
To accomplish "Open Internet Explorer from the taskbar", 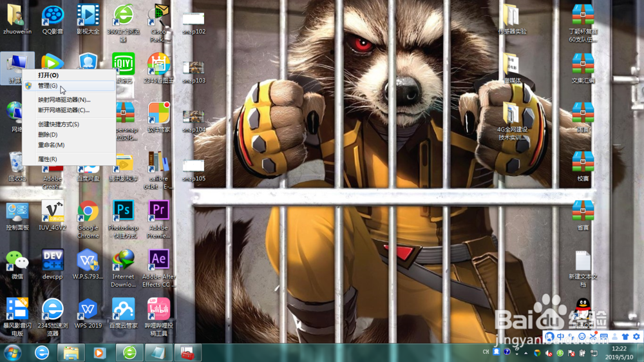I will pyautogui.click(x=41, y=353).
